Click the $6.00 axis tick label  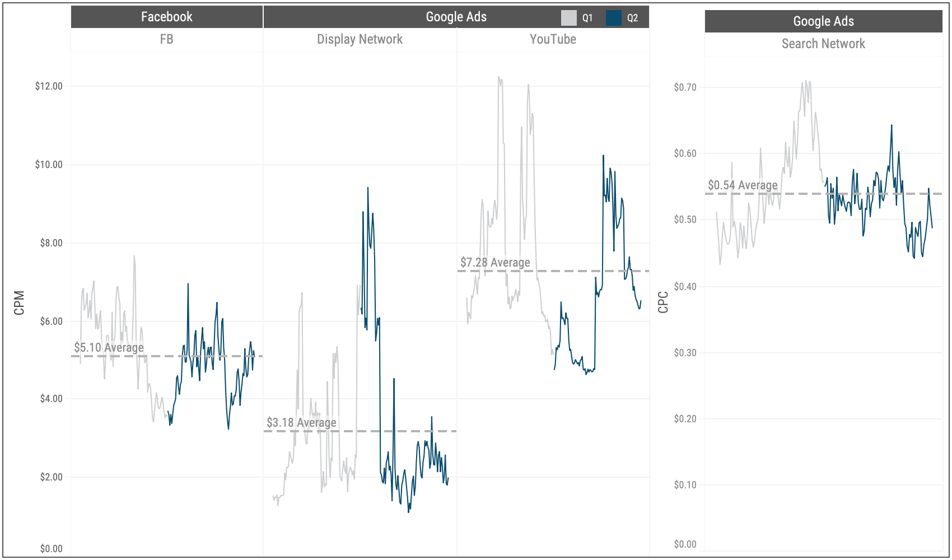[x=52, y=321]
